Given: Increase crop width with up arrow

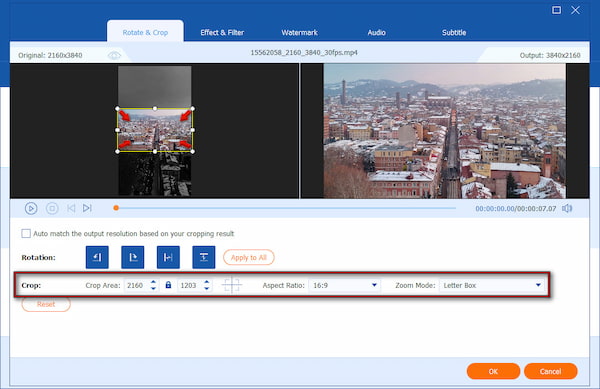Looking at the screenshot, I should point(153,282).
